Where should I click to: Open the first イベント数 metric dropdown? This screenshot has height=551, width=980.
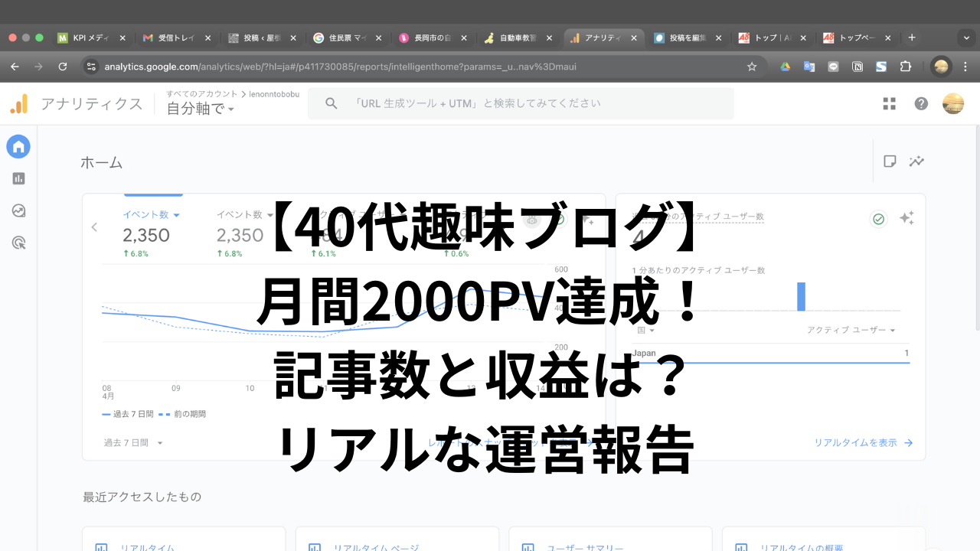[151, 215]
